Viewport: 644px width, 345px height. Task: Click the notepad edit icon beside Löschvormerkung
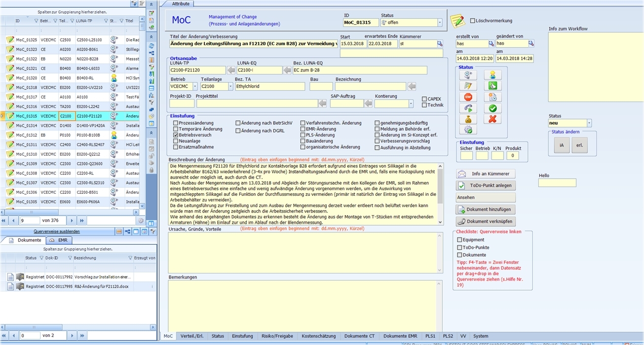click(x=458, y=21)
